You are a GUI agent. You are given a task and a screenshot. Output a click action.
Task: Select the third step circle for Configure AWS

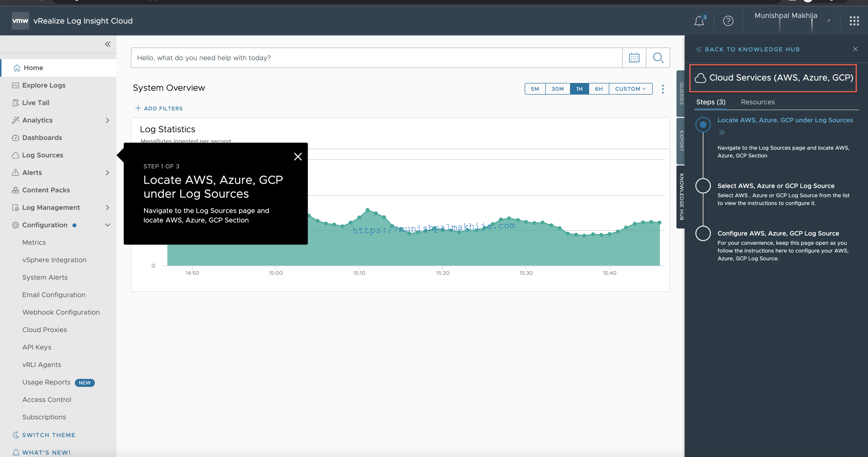click(x=703, y=233)
